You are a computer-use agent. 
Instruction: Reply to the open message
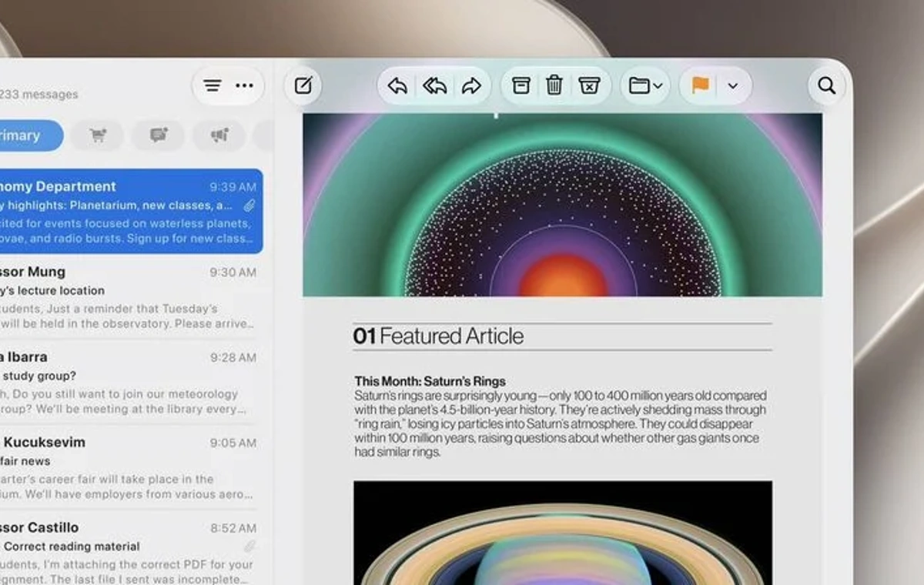(x=397, y=85)
